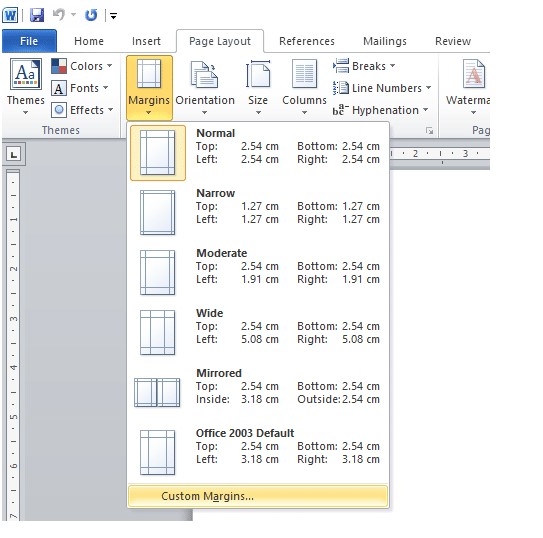Image resolution: width=543 pixels, height=538 pixels.
Task: Click the tab selector box beside the ruler
Action: click(14, 154)
